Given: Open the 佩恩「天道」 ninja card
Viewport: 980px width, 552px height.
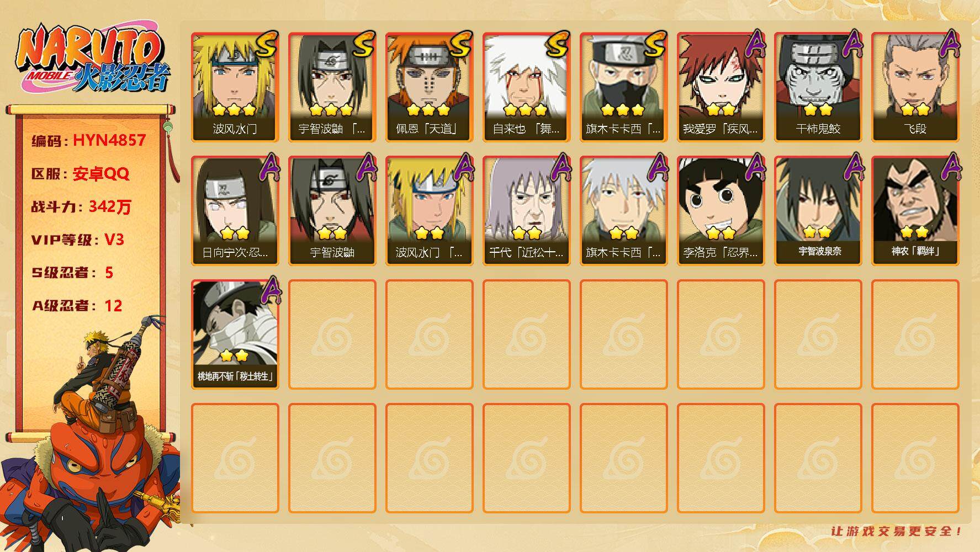Looking at the screenshot, I should point(430,87).
